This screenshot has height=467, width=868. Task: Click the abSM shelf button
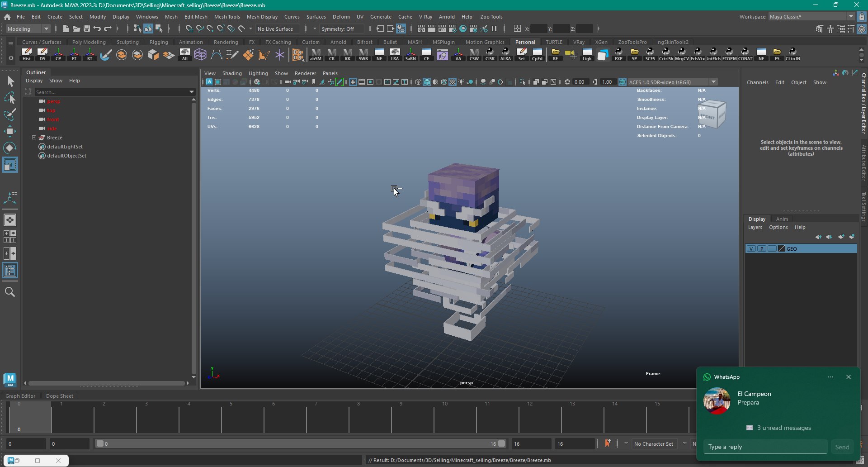[x=316, y=54]
